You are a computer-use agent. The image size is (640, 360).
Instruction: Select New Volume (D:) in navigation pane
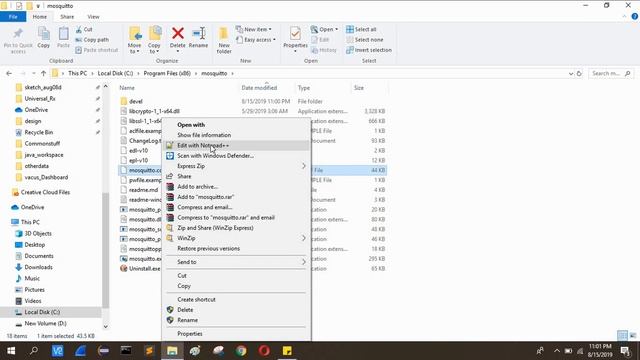45,323
